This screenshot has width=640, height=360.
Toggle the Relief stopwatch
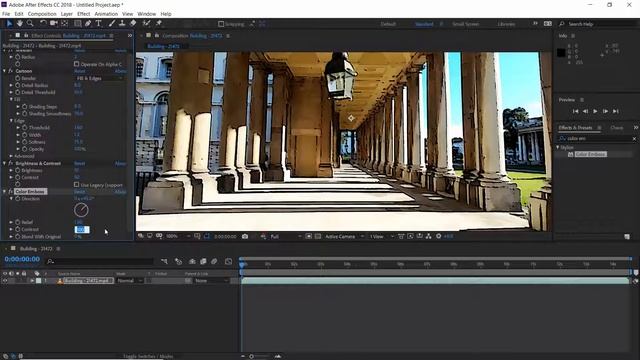[x=18, y=222]
